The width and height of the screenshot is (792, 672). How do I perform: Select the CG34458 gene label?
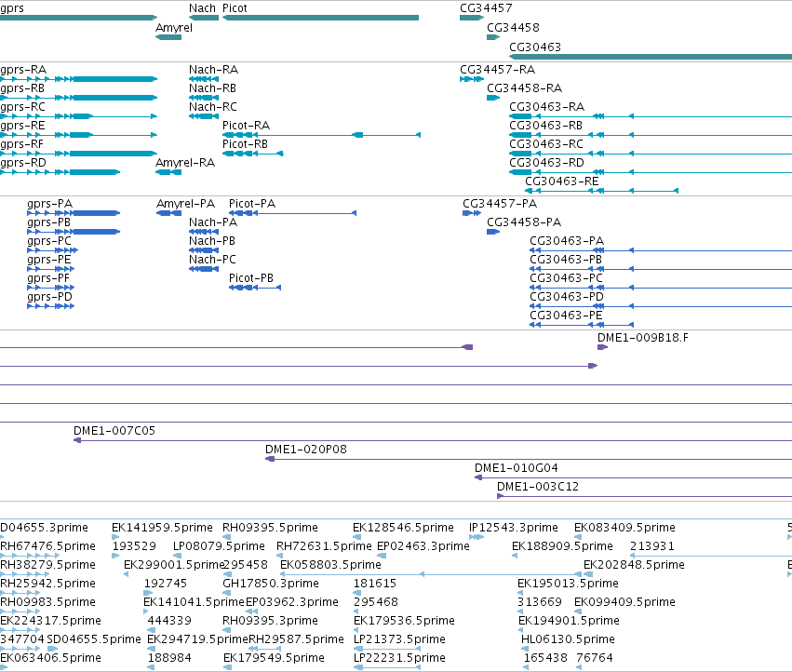[513, 28]
